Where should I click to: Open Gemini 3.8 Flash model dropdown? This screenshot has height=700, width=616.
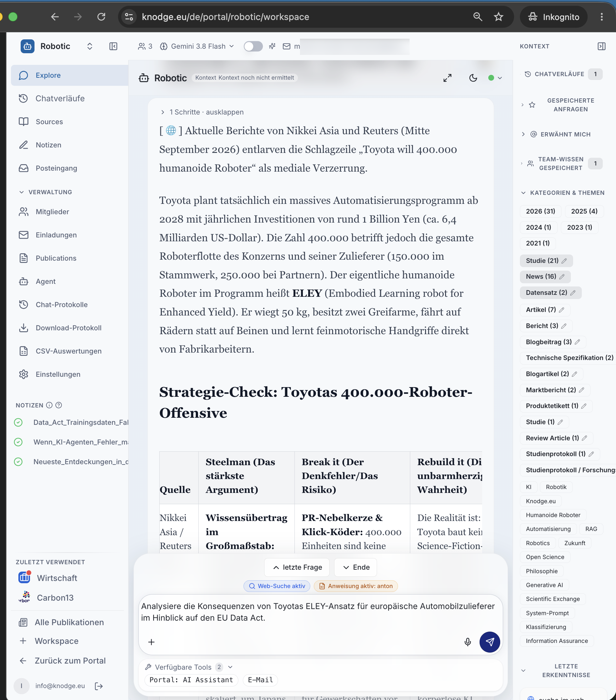(197, 46)
